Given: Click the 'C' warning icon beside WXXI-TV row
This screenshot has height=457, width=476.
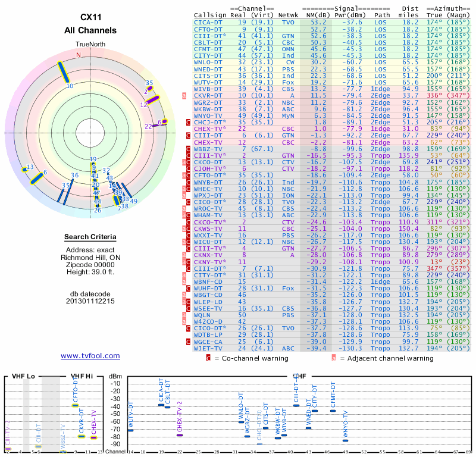Looking at the screenshot, I should click(x=188, y=235).
